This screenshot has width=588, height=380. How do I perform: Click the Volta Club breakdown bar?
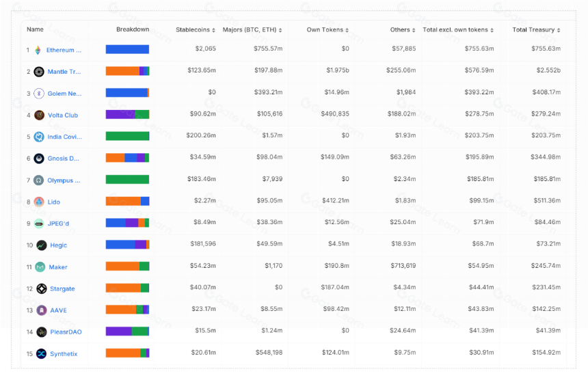(127, 114)
